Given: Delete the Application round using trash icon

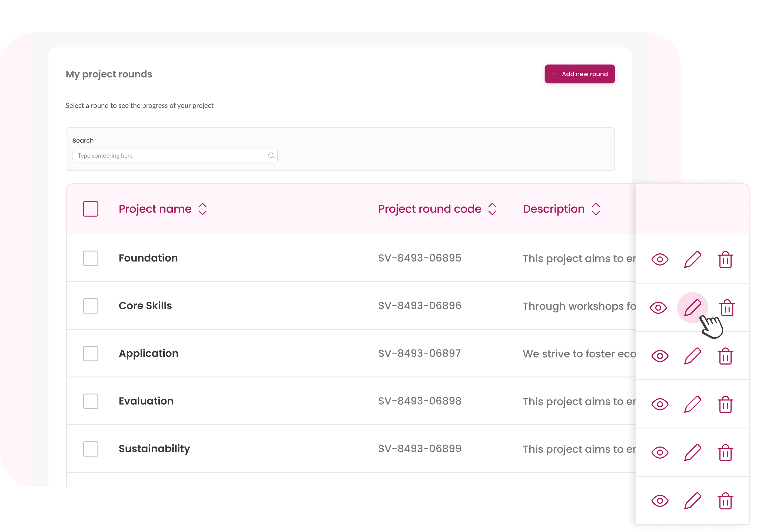Looking at the screenshot, I should pos(725,356).
